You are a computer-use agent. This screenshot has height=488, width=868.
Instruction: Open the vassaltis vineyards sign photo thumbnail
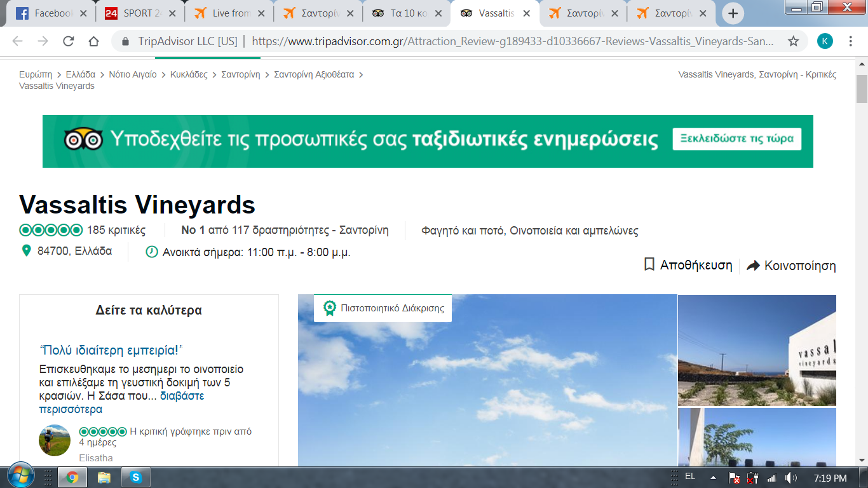pyautogui.click(x=757, y=350)
